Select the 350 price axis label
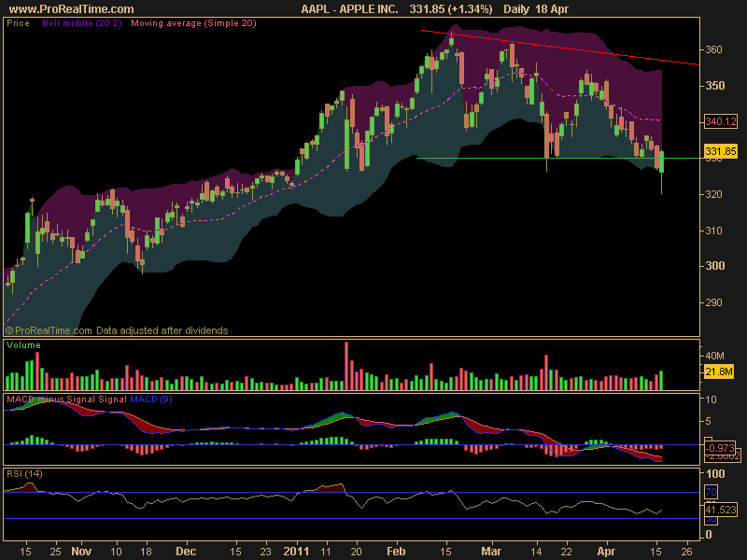Image resolution: width=747 pixels, height=560 pixels. click(x=713, y=86)
